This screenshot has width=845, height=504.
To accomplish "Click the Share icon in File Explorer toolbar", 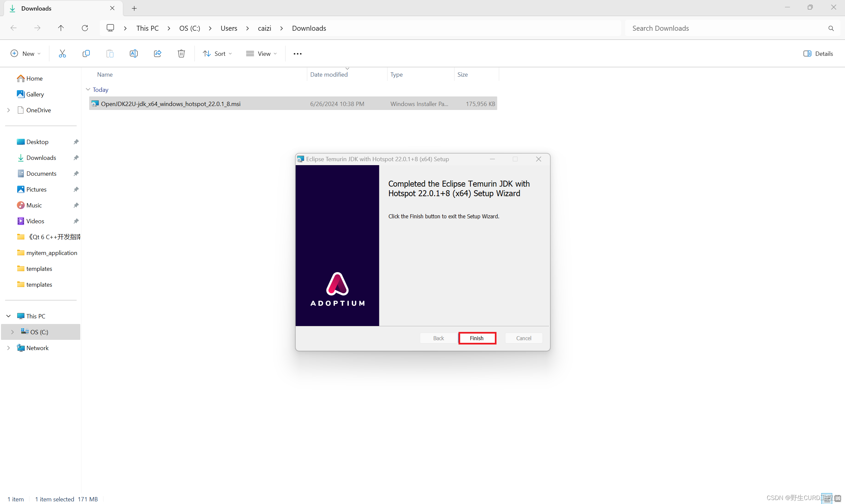I will point(157,54).
